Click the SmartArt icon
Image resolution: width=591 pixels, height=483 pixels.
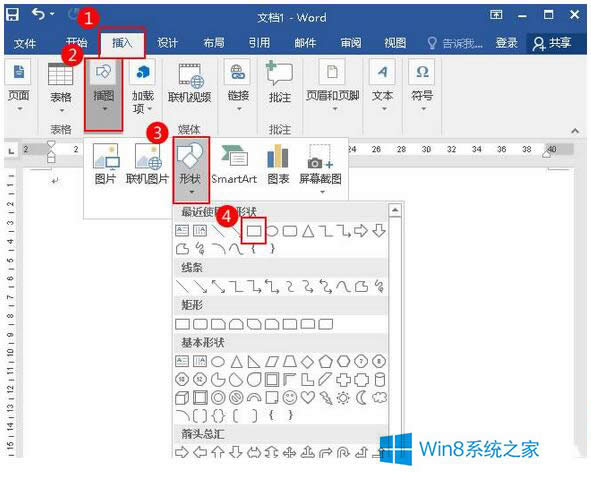coord(234,165)
